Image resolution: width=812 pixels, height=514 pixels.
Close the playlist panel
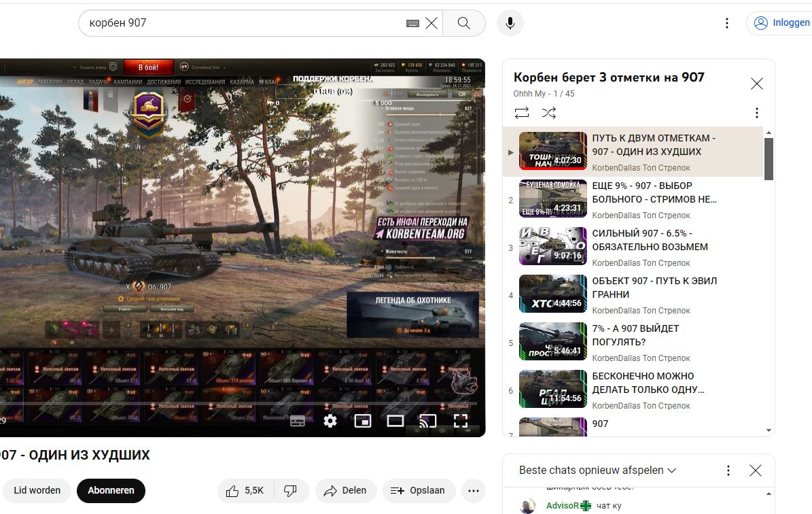click(x=756, y=84)
